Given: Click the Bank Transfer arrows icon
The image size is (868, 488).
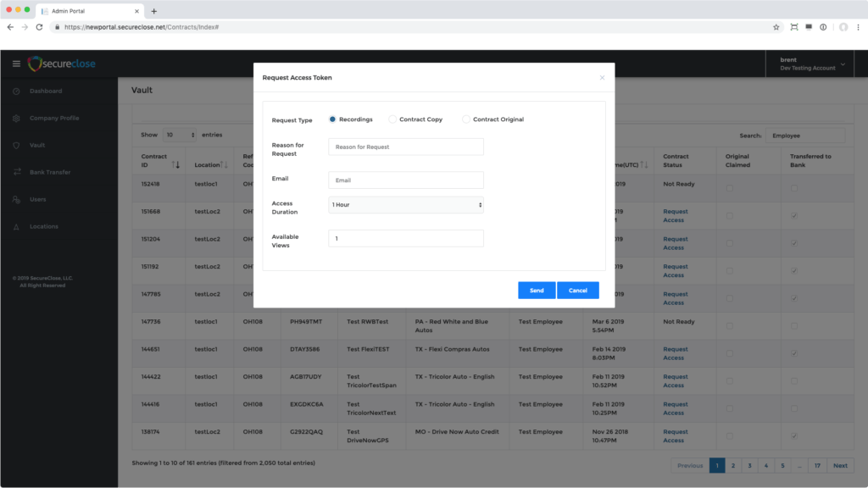Looking at the screenshot, I should tap(16, 172).
